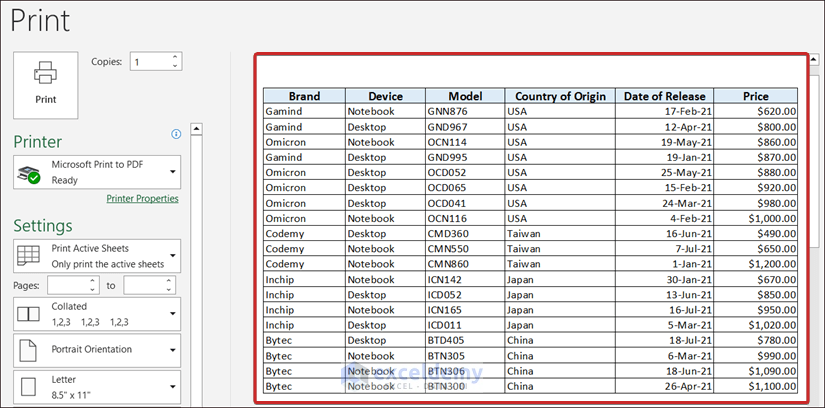Open the Collated dropdown
The image size is (825, 408).
pos(97,314)
